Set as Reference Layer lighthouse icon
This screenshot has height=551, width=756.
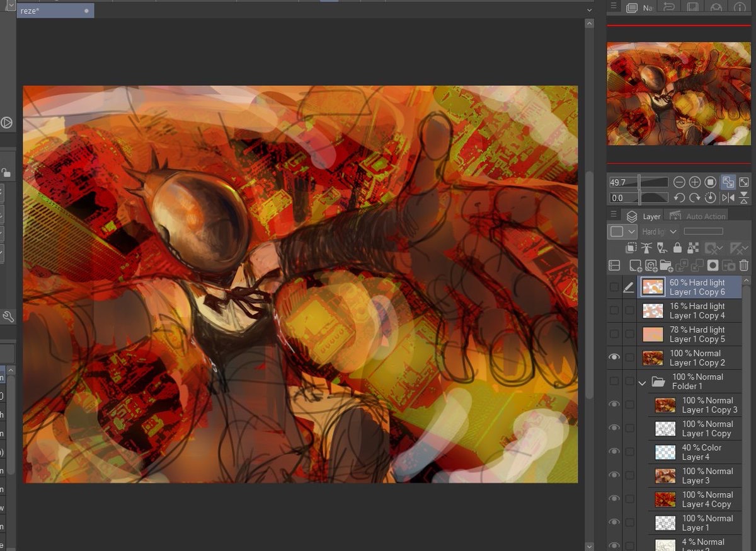coord(647,248)
